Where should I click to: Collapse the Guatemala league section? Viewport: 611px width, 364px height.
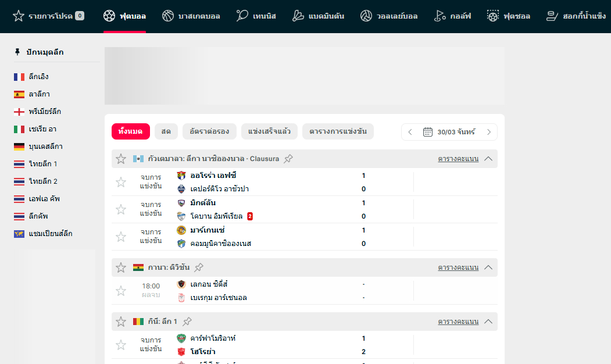point(488,159)
